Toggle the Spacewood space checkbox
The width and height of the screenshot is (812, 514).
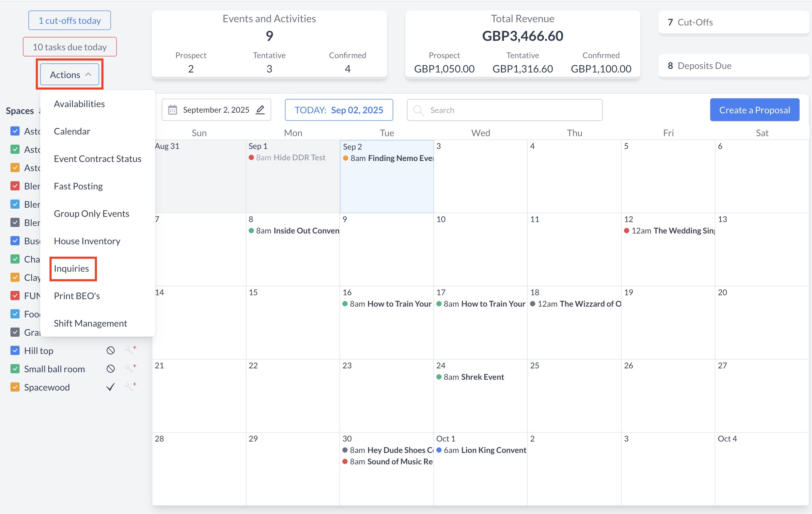pyautogui.click(x=15, y=387)
